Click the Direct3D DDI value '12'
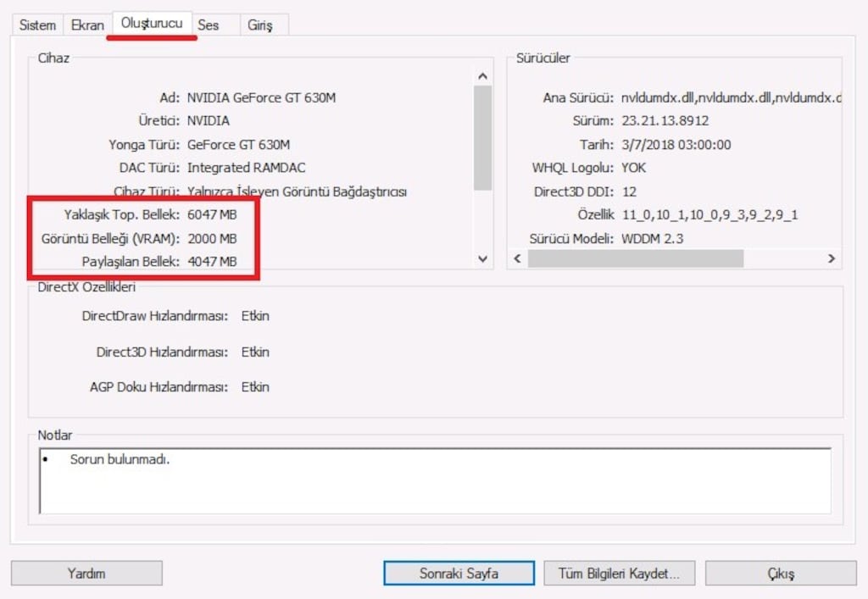 (x=629, y=192)
